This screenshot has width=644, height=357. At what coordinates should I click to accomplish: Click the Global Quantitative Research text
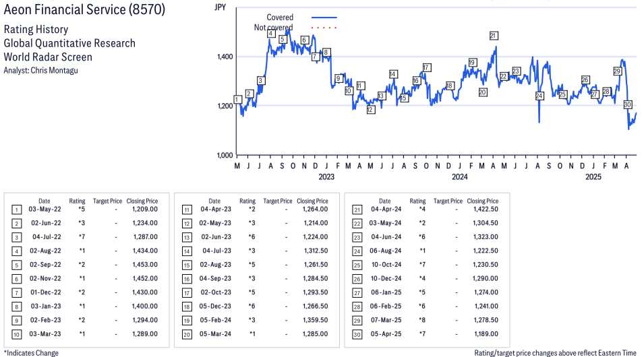pyautogui.click(x=69, y=43)
